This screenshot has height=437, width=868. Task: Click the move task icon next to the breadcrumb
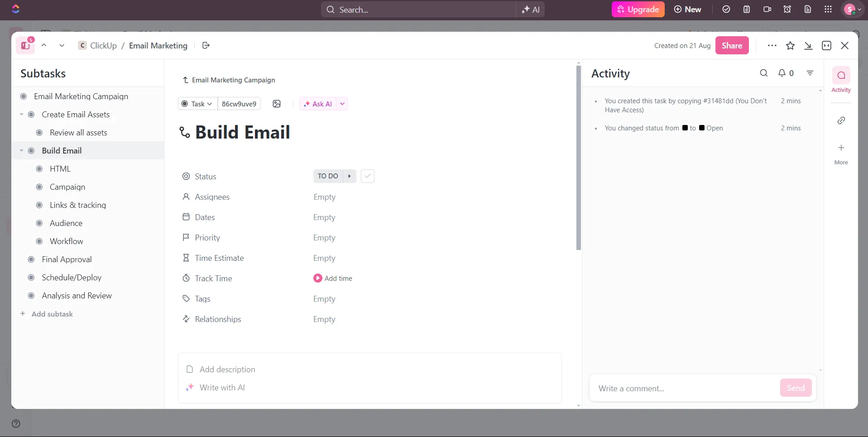pyautogui.click(x=206, y=45)
